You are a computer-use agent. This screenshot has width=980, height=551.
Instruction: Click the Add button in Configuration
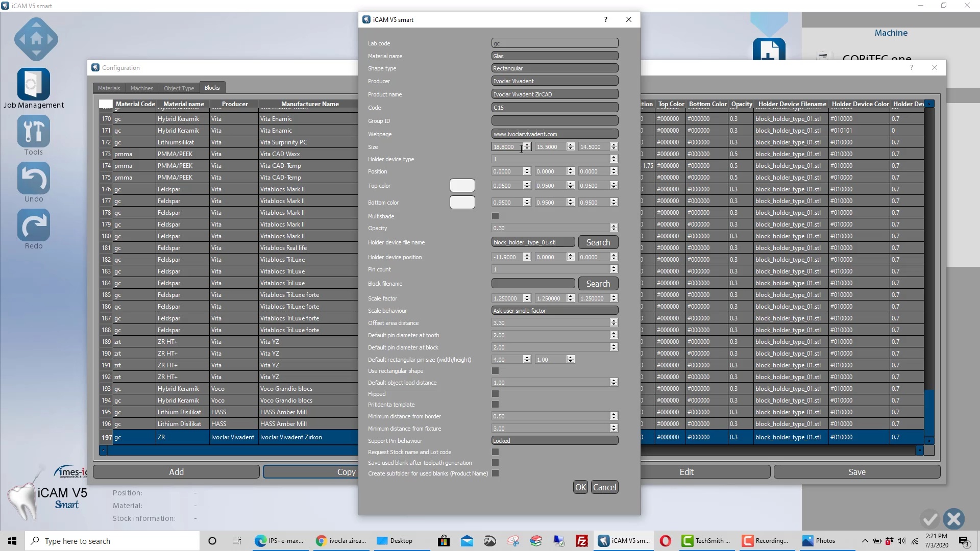(x=176, y=472)
